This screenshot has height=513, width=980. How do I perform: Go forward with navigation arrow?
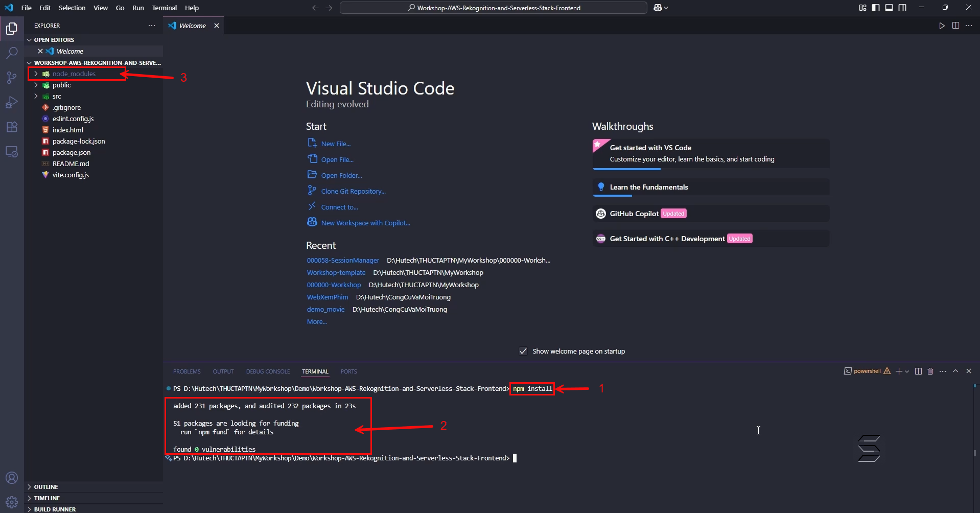point(329,8)
